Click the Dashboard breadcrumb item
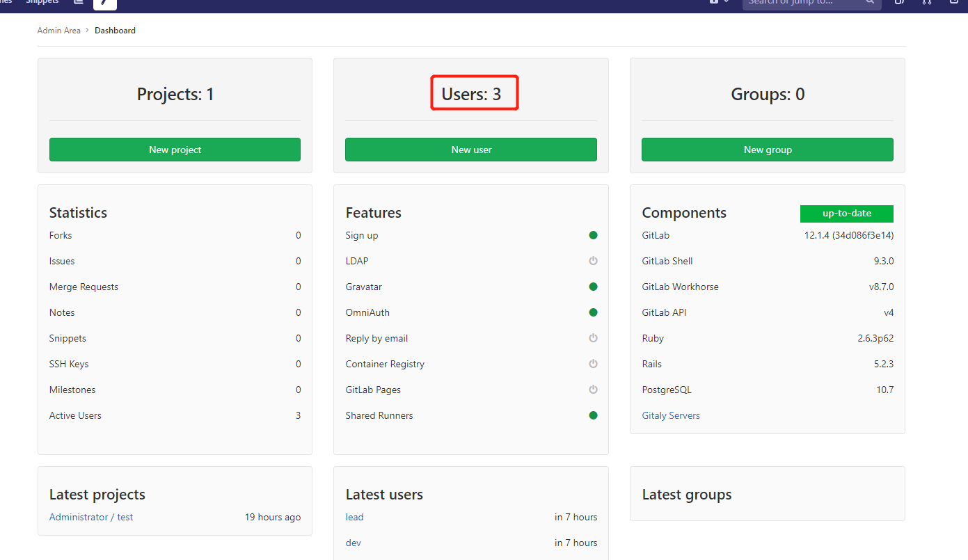The width and height of the screenshot is (968, 560). pyautogui.click(x=115, y=31)
